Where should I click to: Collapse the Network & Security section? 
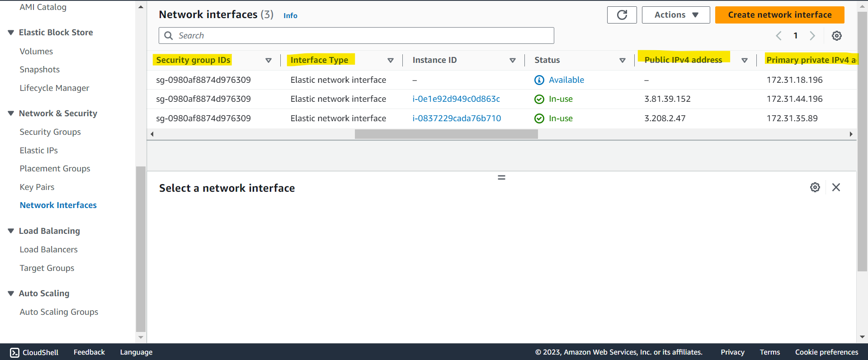tap(11, 113)
